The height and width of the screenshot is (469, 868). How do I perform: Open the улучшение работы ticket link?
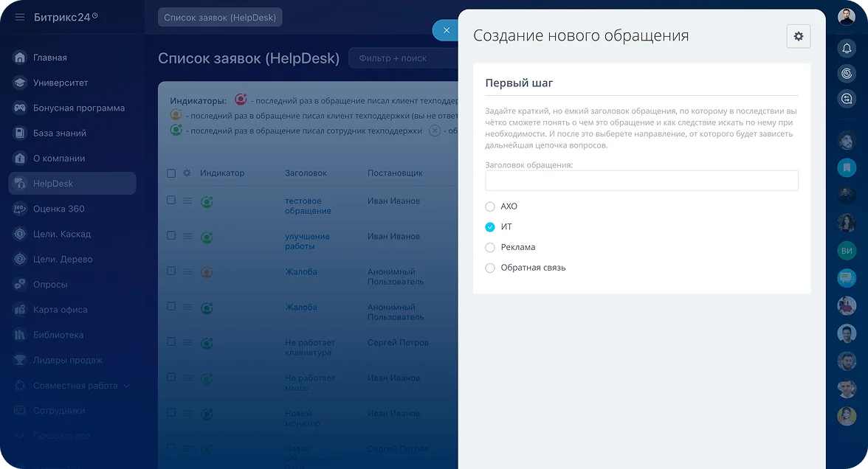(x=307, y=241)
